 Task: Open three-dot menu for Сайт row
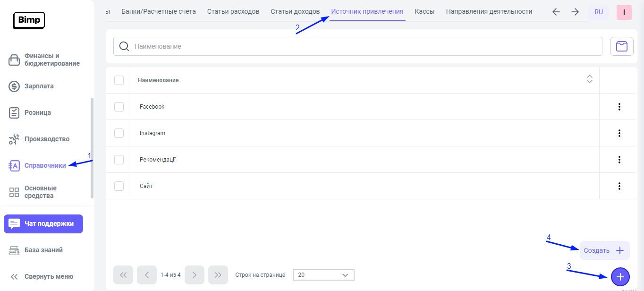pyautogui.click(x=619, y=186)
